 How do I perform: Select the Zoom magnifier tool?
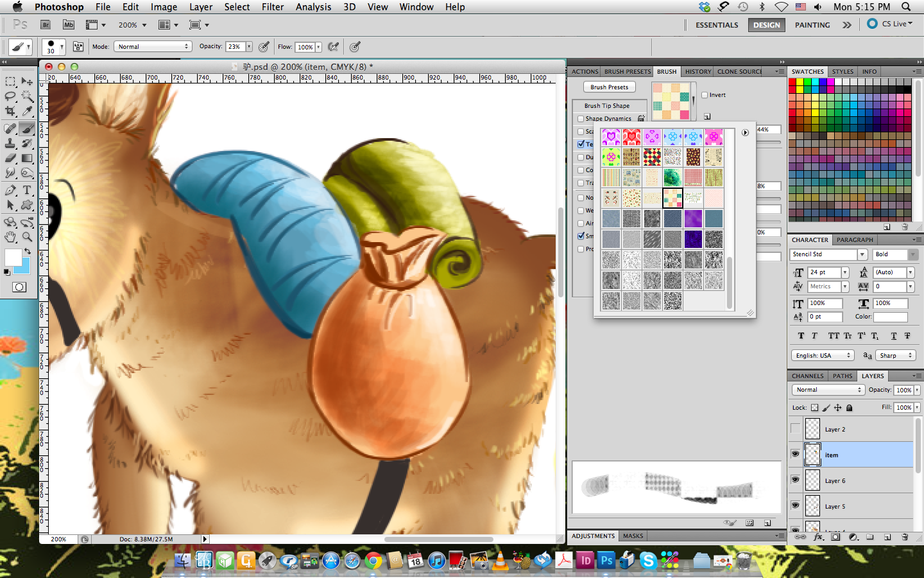point(27,237)
